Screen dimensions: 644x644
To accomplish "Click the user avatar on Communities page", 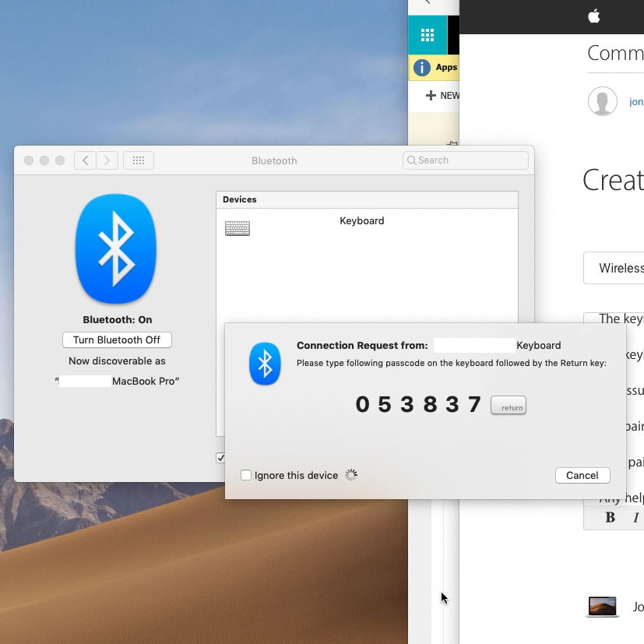I will [x=603, y=101].
